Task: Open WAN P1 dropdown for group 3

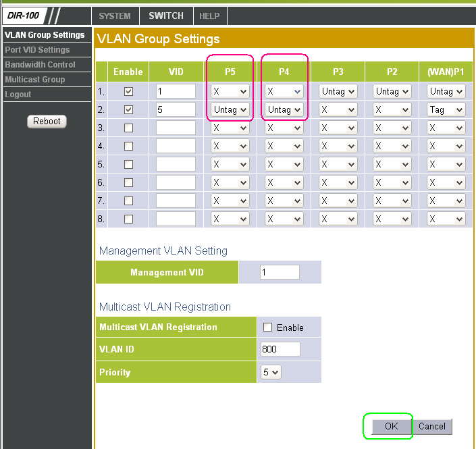Action: click(x=446, y=128)
